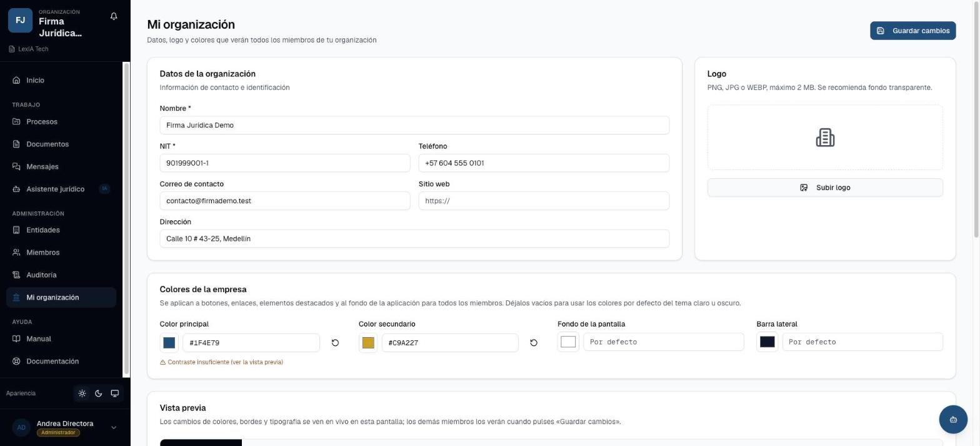Click the Mi organización bank icon
The width and height of the screenshot is (980, 446).
pos(16,298)
